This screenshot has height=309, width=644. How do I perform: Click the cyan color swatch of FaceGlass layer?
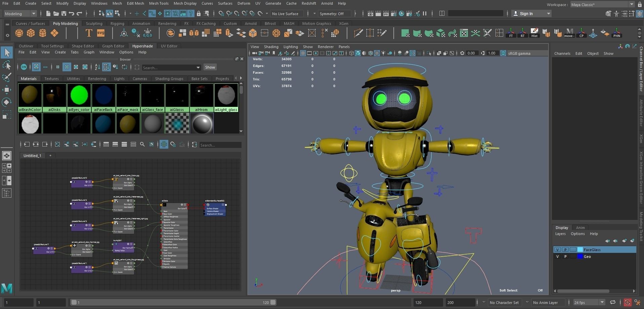pos(580,249)
